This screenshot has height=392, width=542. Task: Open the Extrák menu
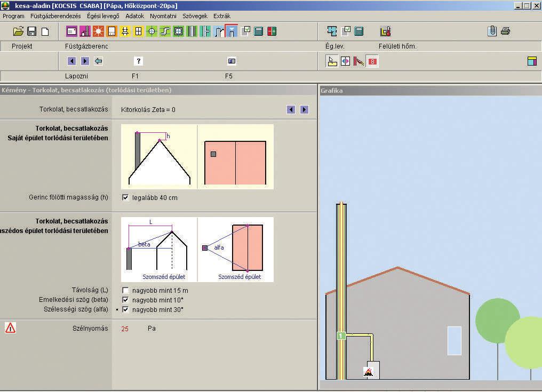pos(222,16)
